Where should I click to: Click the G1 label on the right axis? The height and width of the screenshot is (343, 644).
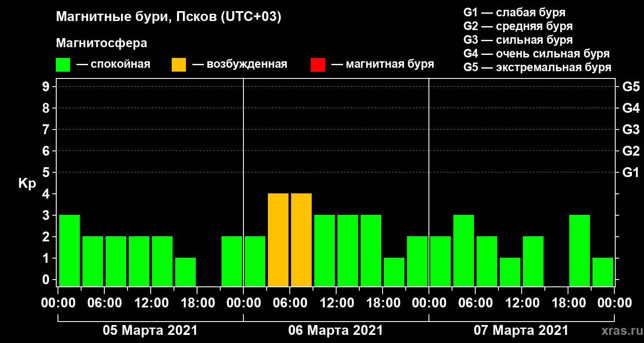631,173
